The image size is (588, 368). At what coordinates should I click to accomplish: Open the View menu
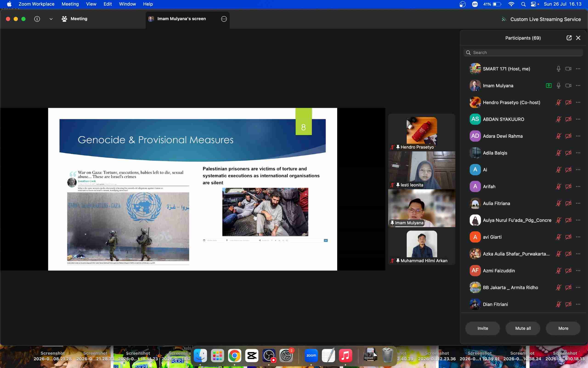(91, 4)
